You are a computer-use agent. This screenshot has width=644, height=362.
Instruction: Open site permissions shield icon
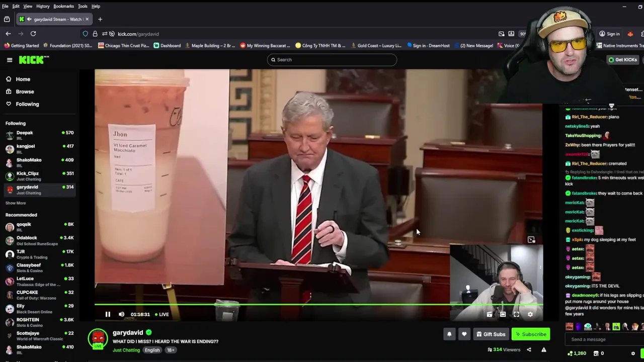click(x=86, y=34)
